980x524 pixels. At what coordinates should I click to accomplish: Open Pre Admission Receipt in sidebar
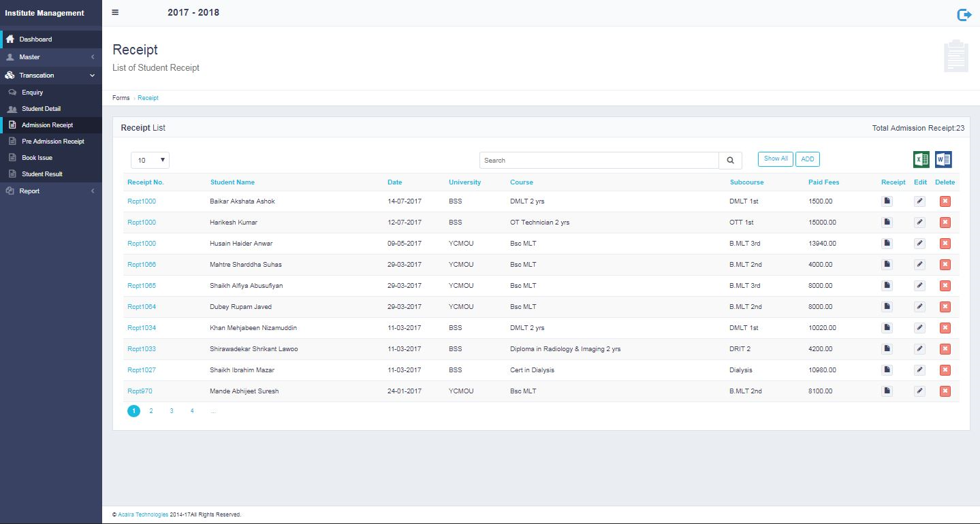point(53,142)
